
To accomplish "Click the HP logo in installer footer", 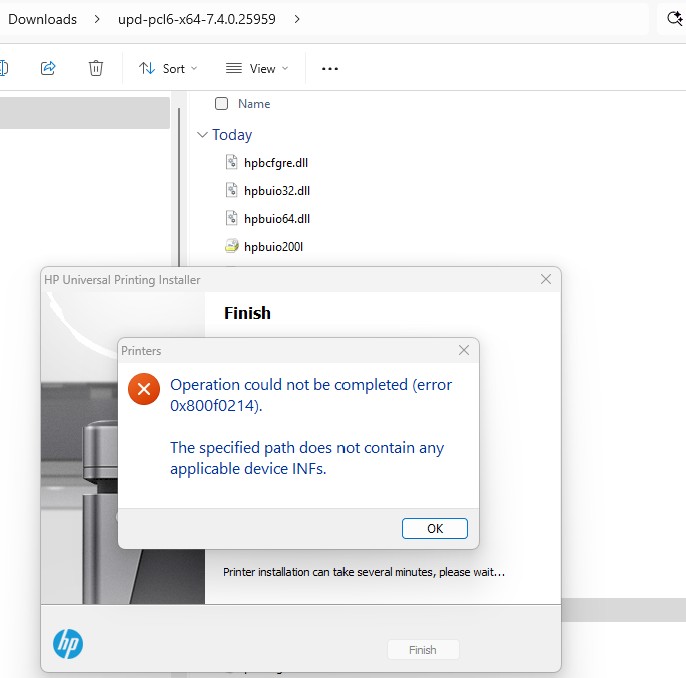I will [x=68, y=644].
